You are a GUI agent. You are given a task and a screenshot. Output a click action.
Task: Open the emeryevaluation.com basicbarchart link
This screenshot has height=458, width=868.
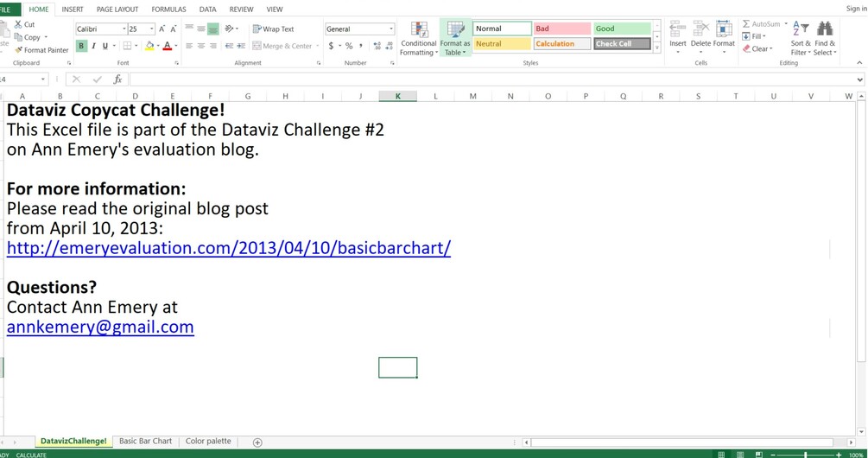click(x=229, y=247)
